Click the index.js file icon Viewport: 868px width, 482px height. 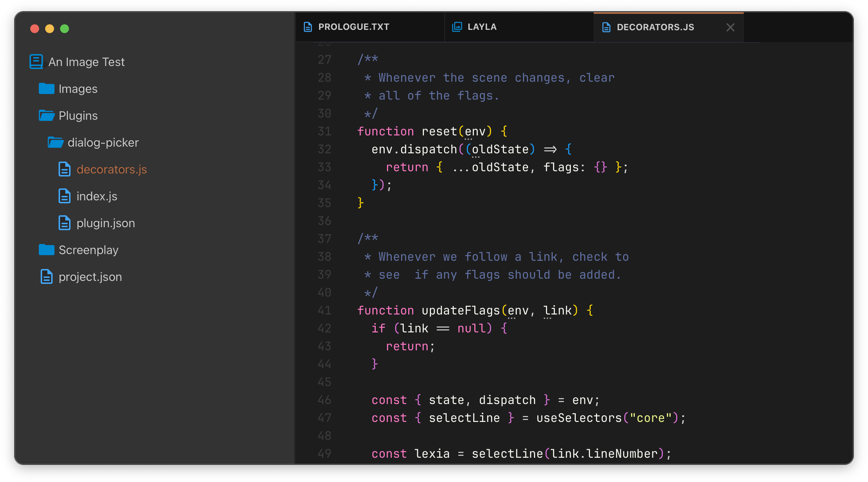pyautogui.click(x=65, y=196)
